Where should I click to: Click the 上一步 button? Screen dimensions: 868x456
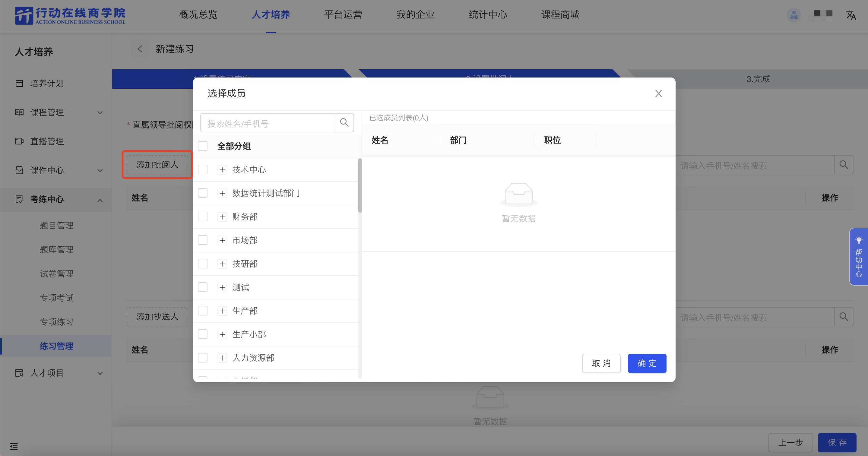click(790, 442)
